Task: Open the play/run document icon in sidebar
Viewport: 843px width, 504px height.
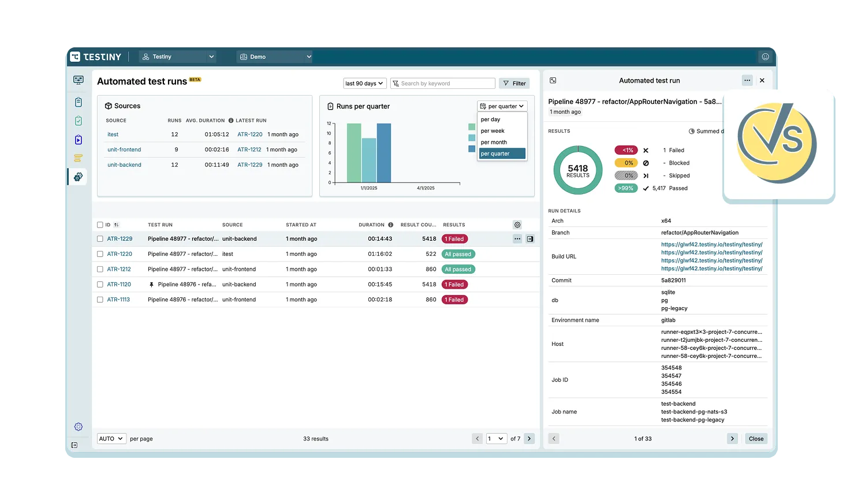Action: tap(78, 139)
